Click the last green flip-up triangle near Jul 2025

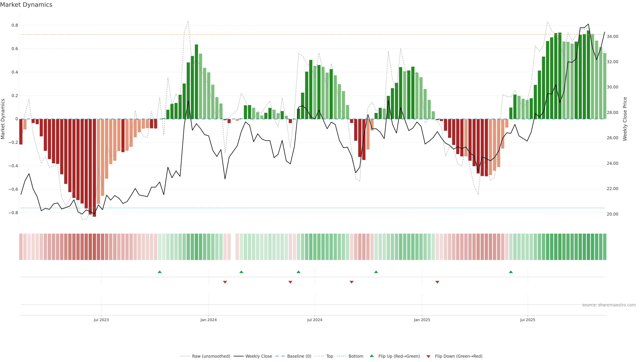(x=511, y=272)
